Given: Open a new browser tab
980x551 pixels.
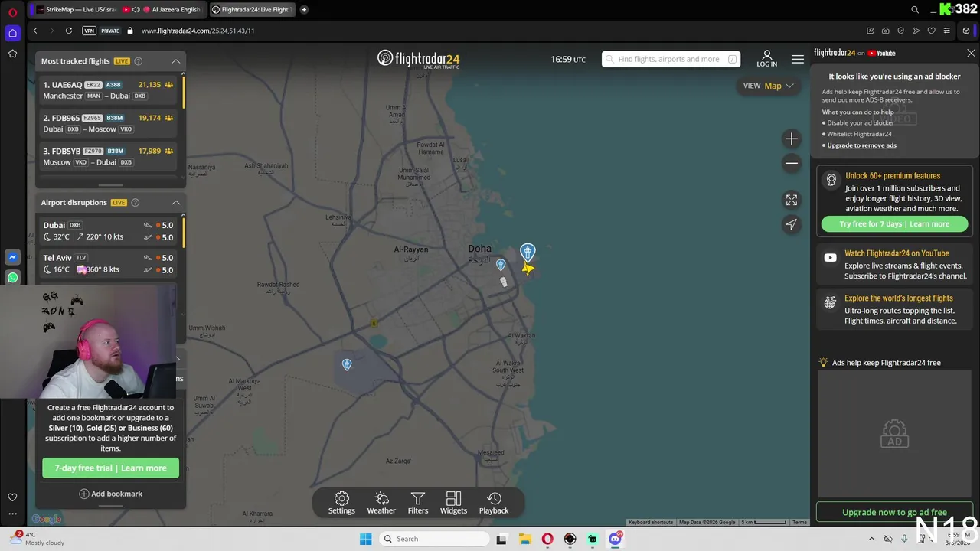Looking at the screenshot, I should pos(304,10).
